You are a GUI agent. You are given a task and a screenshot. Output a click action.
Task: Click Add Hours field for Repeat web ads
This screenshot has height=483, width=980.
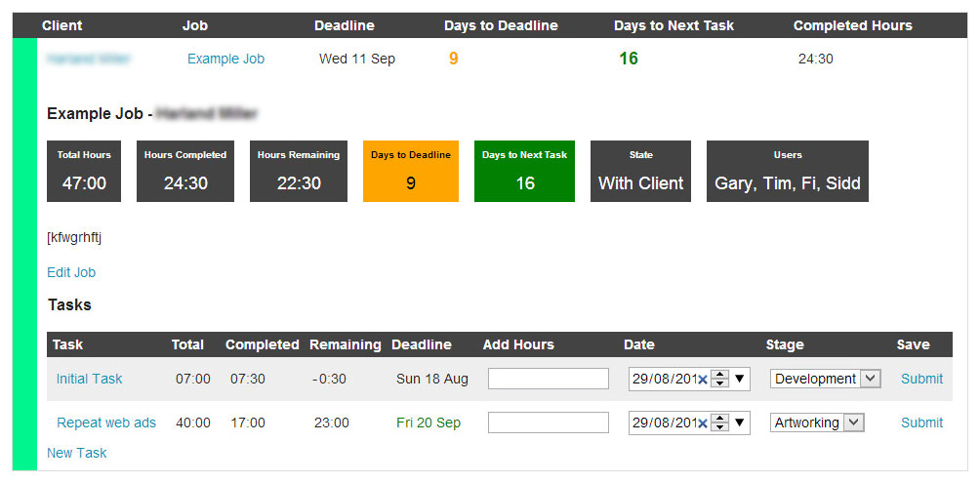pos(549,423)
